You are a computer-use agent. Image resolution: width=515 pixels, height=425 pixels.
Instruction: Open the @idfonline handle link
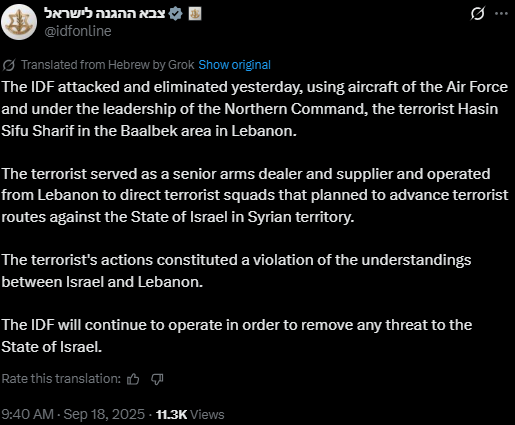(78, 31)
